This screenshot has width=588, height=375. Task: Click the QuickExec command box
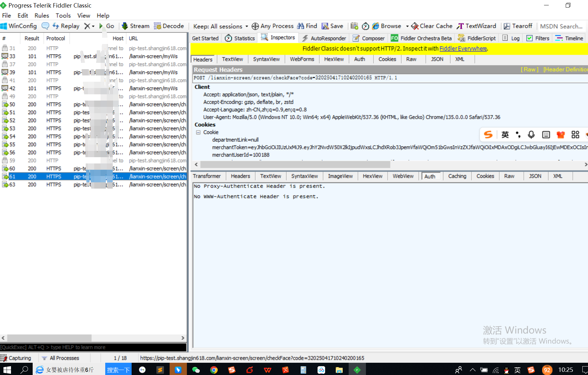tap(93, 347)
